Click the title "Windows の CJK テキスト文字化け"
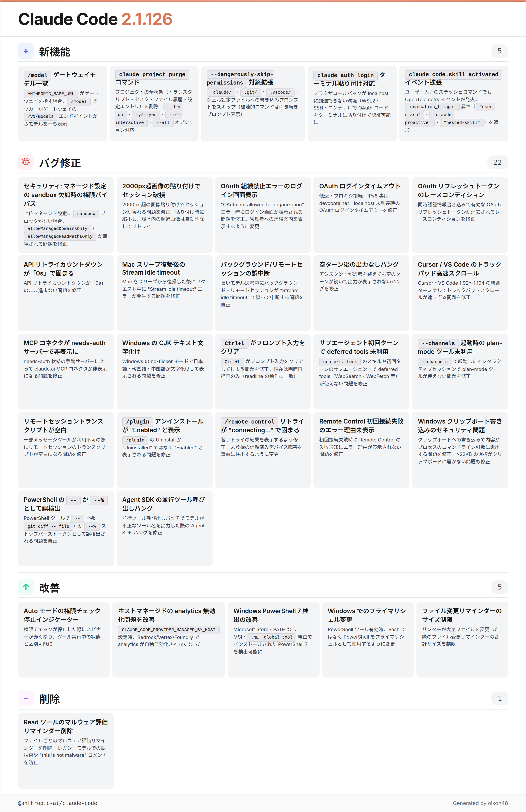Screen dimensions: 526x812 163,347
